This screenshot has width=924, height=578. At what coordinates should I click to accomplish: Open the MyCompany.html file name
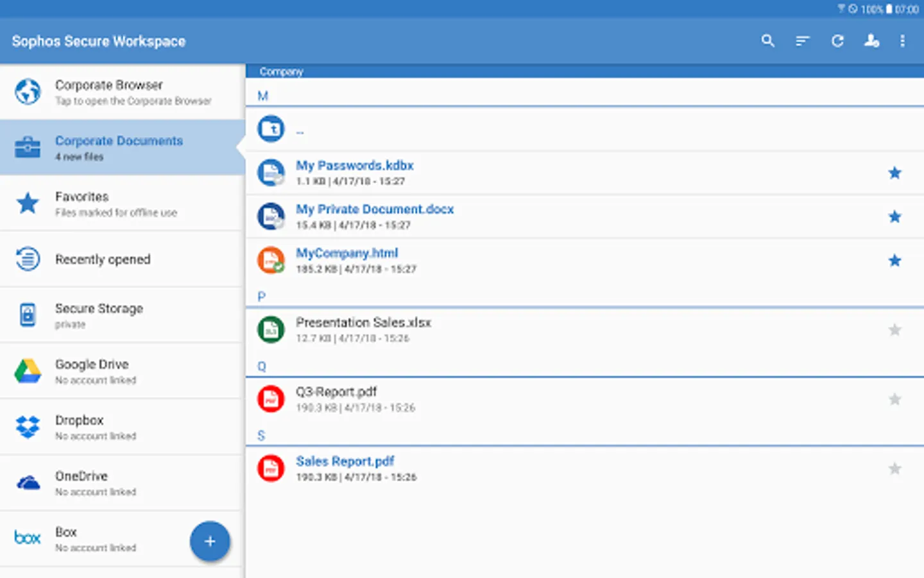346,253
